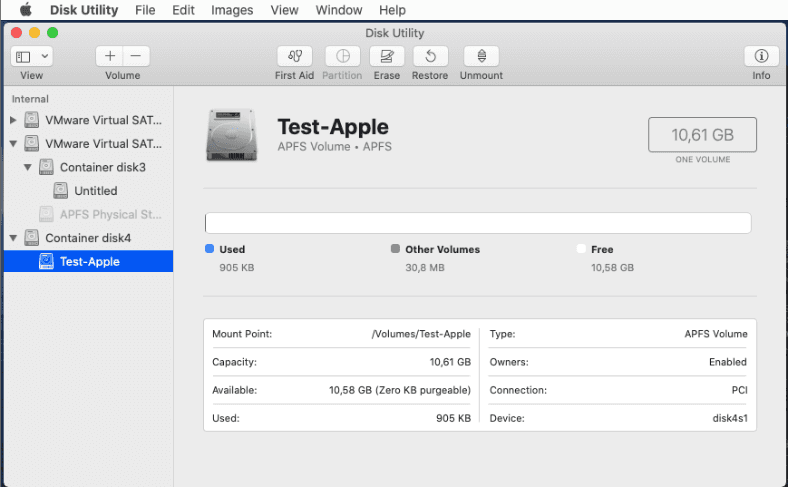788x487 pixels.
Task: Click the disk usage bar
Action: [x=478, y=223]
